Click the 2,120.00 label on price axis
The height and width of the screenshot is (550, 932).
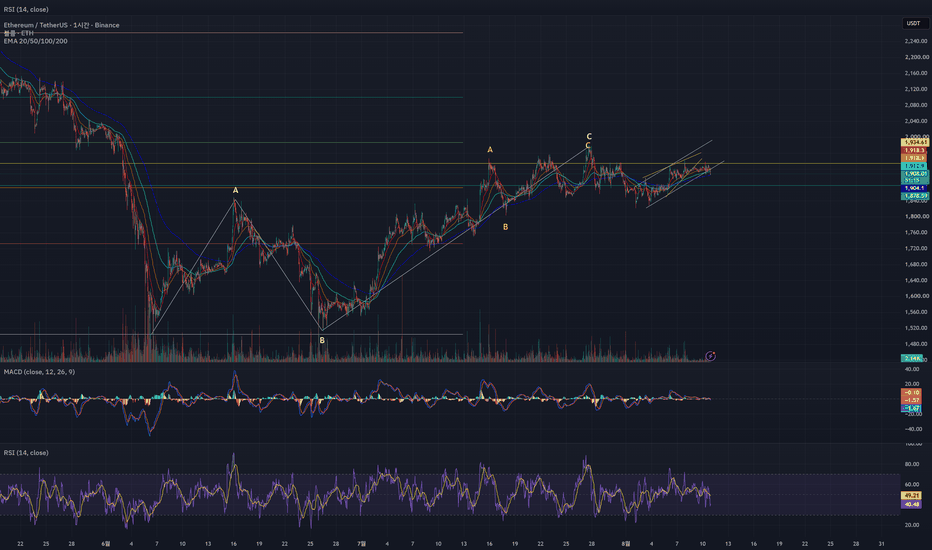point(916,89)
